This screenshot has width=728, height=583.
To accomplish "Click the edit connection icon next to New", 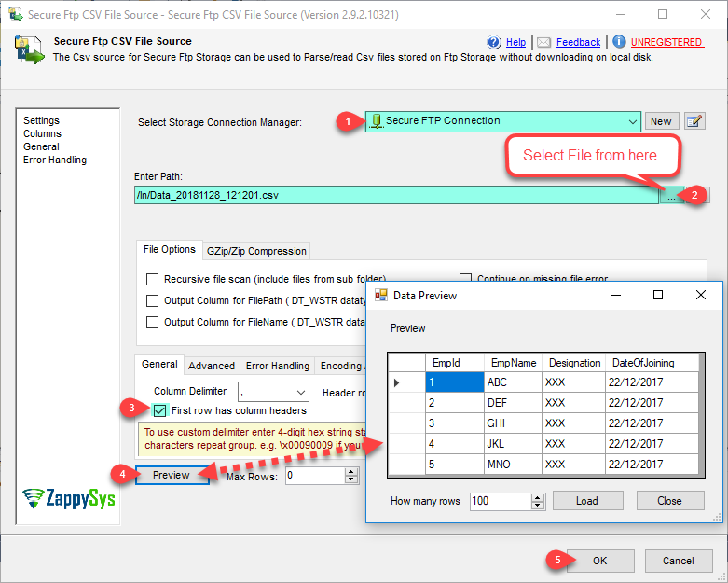I will coord(694,121).
